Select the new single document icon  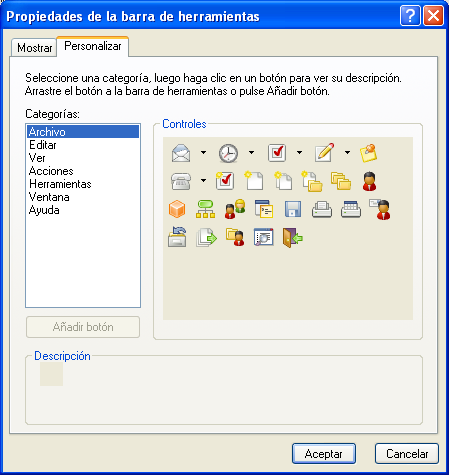pyautogui.click(x=254, y=181)
